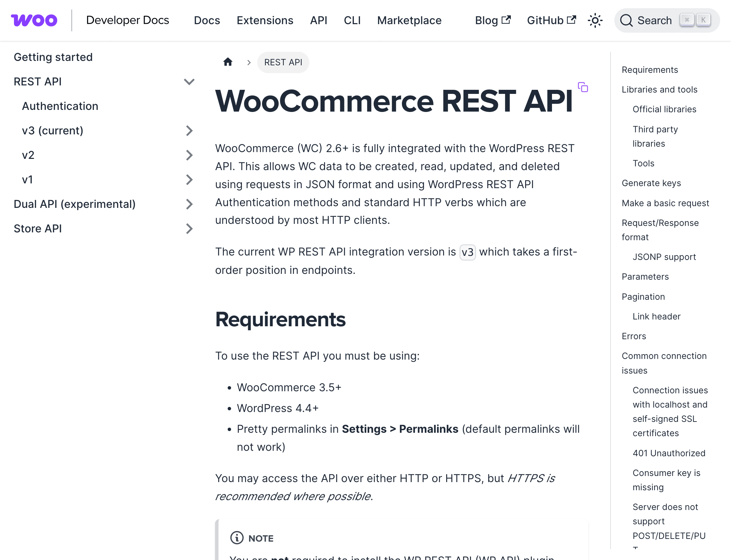Jump to Make a basic request

(x=665, y=203)
